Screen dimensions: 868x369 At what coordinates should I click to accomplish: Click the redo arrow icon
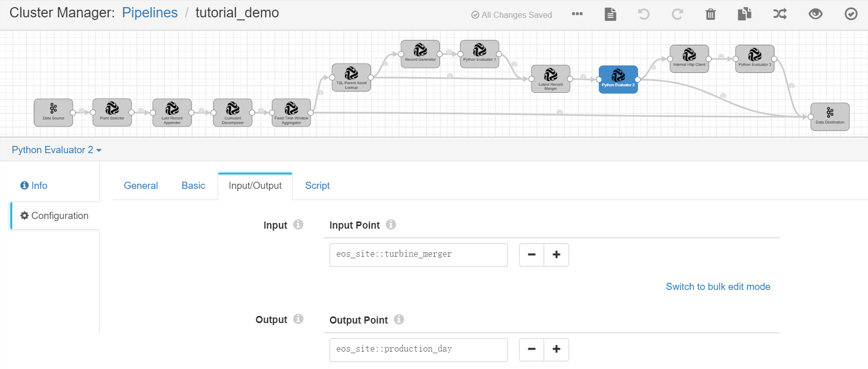pos(677,14)
